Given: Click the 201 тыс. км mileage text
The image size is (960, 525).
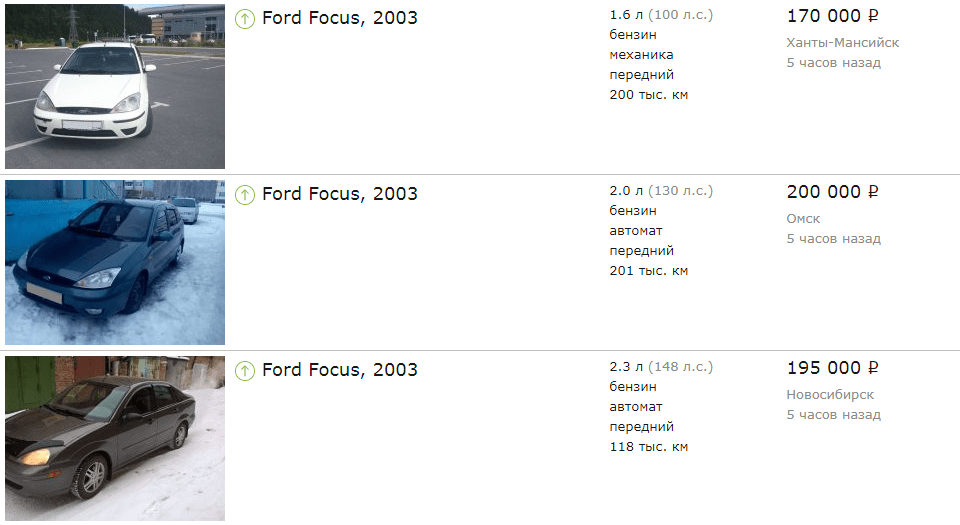Looking at the screenshot, I should coord(648,271).
